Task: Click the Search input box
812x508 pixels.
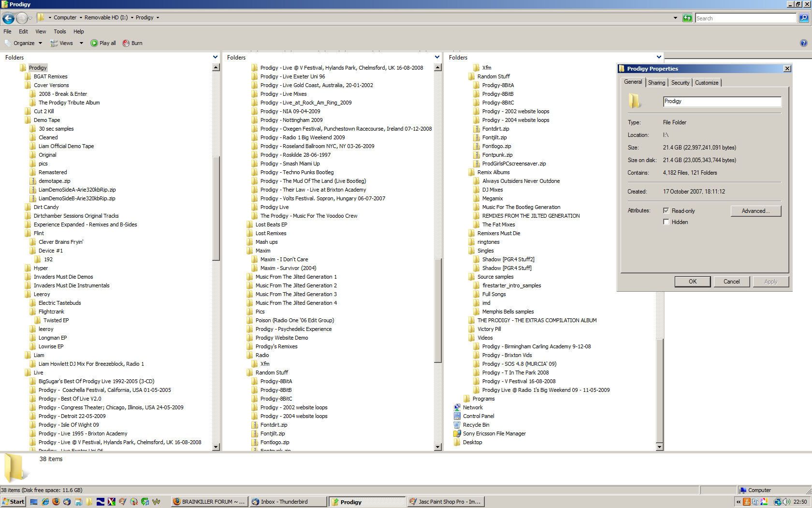Action: tap(746, 18)
